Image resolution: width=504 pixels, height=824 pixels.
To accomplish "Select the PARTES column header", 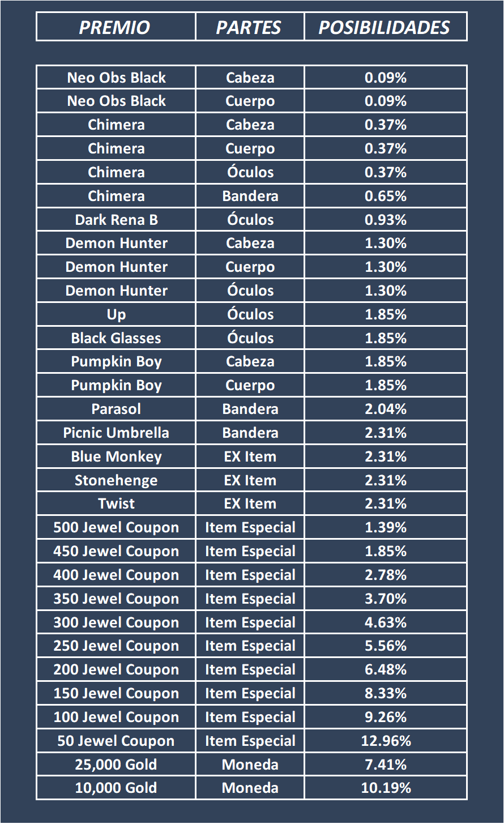I will pos(249,27).
